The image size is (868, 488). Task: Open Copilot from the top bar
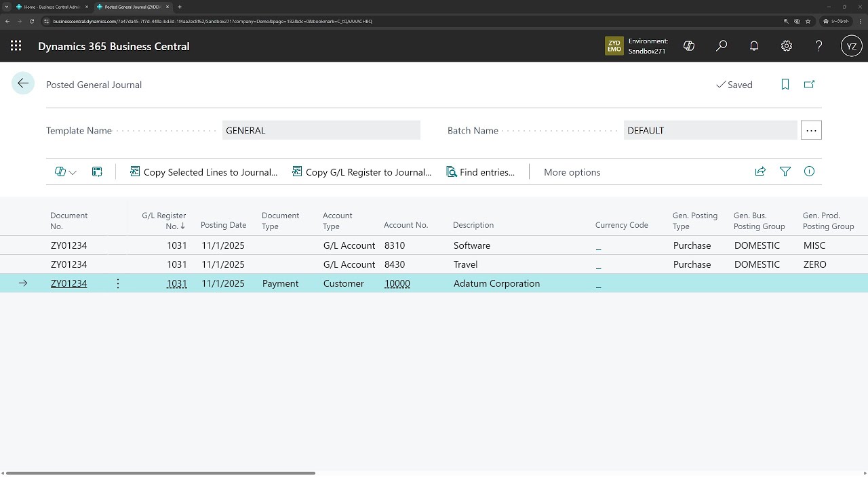point(689,46)
